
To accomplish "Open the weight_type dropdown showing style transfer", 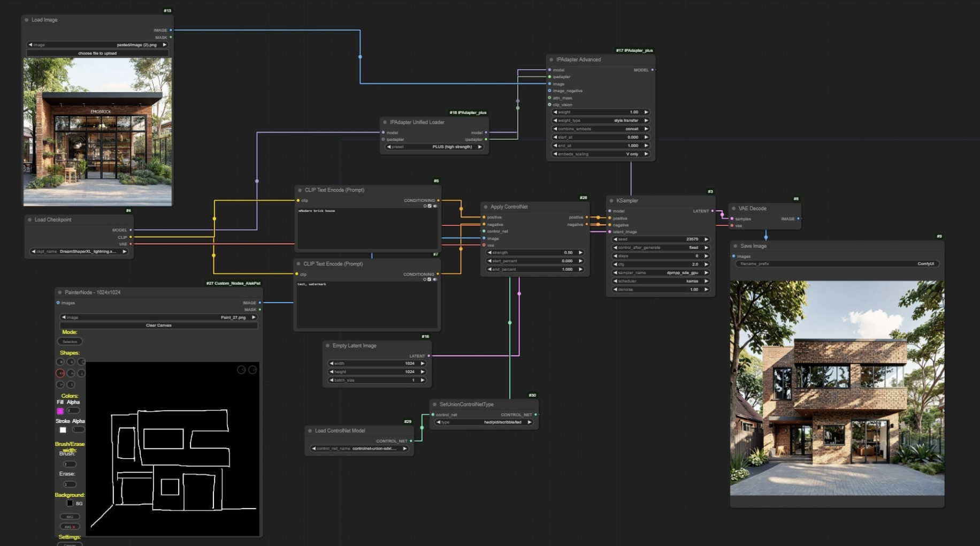I will (600, 120).
